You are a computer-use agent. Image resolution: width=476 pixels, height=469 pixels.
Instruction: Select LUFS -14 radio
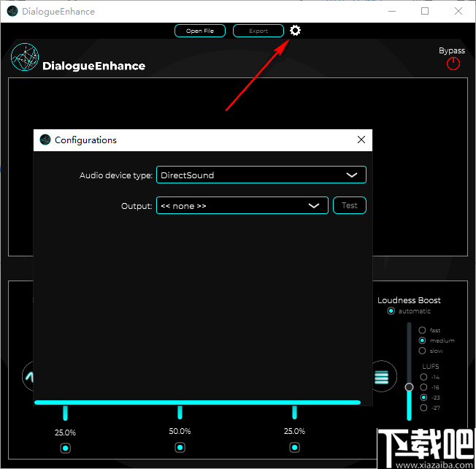(423, 377)
